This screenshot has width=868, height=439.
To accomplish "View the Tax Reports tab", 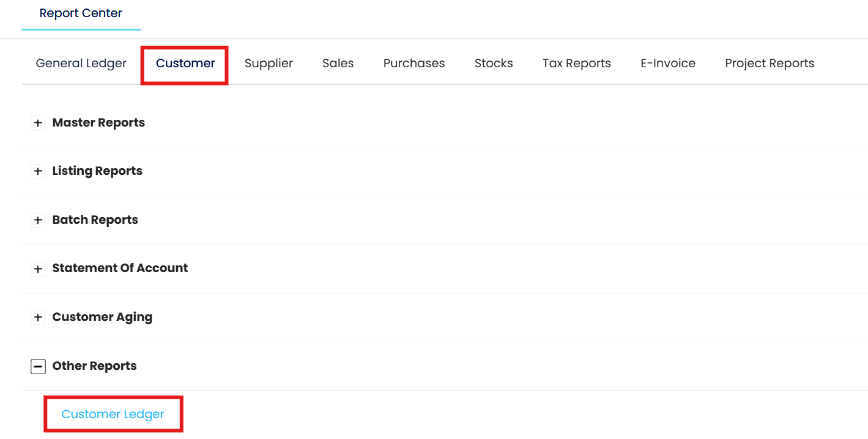I will (x=577, y=63).
